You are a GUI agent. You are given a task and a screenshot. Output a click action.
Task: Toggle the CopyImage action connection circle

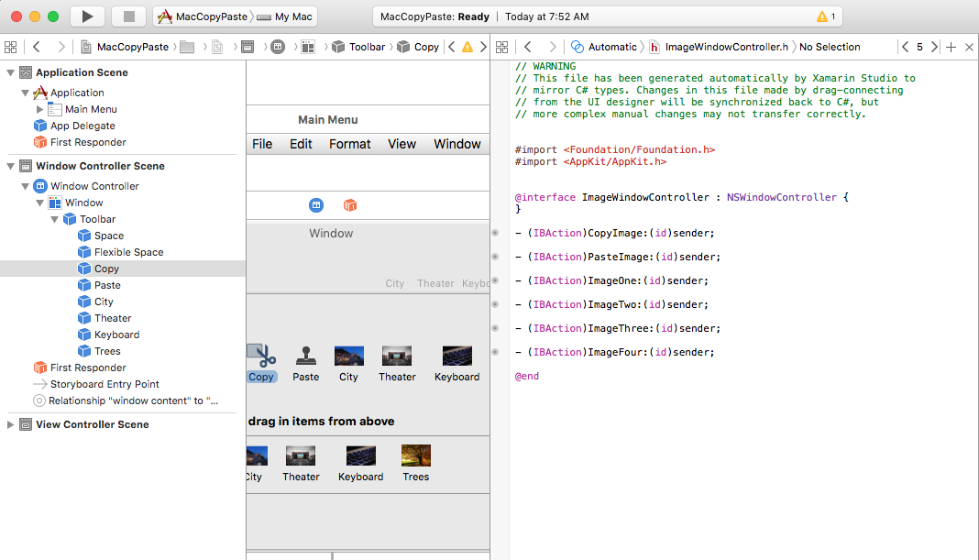click(496, 233)
